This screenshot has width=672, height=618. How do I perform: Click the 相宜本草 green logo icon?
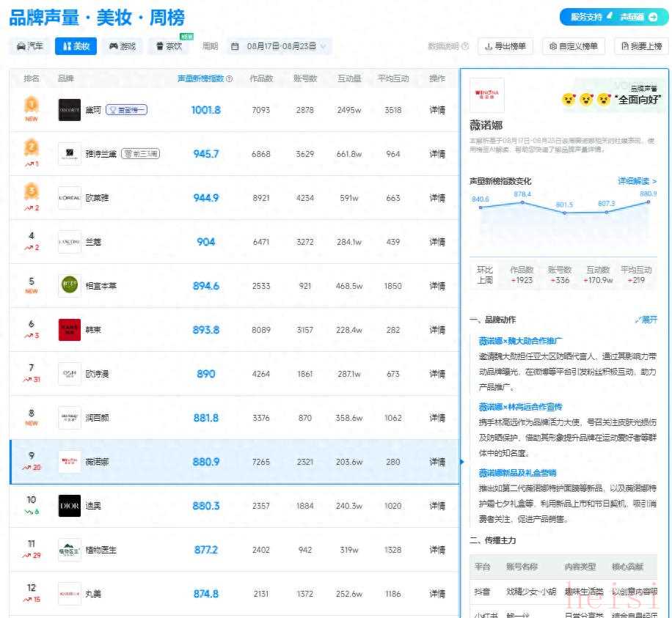[x=70, y=286]
